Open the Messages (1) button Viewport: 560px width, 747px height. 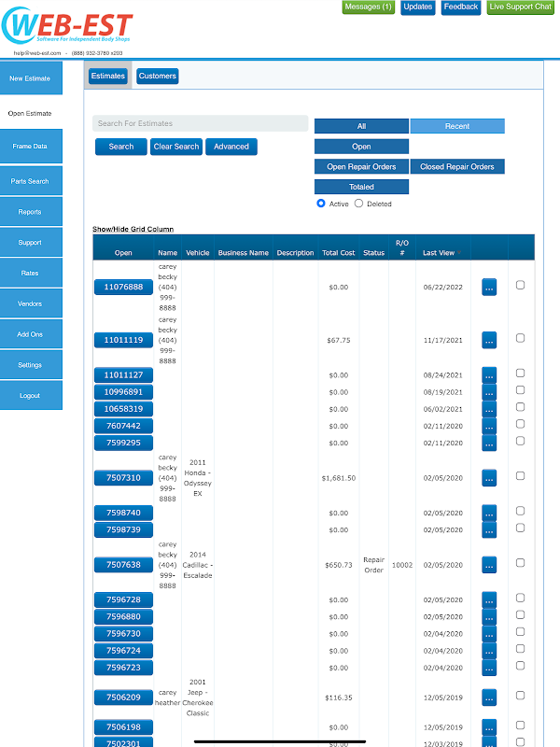(x=368, y=7)
